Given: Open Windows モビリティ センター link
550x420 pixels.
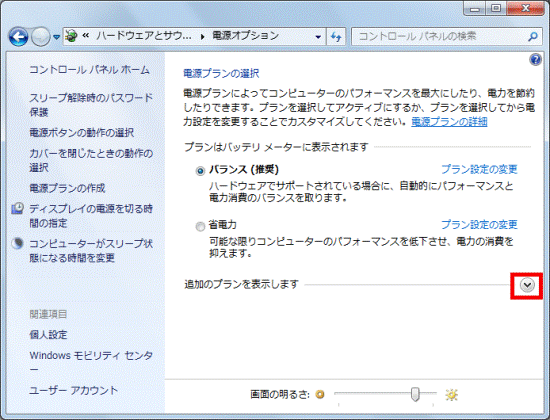Looking at the screenshot, I should coord(91,362).
